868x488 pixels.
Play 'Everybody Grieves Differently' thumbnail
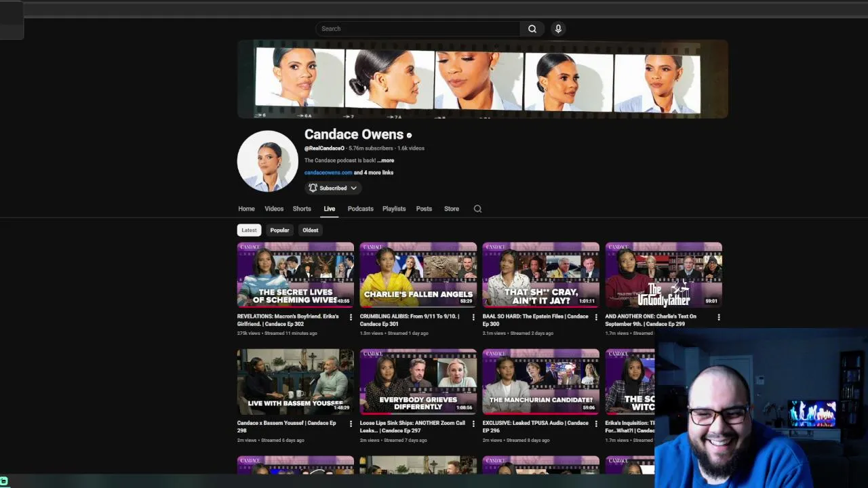tap(418, 382)
